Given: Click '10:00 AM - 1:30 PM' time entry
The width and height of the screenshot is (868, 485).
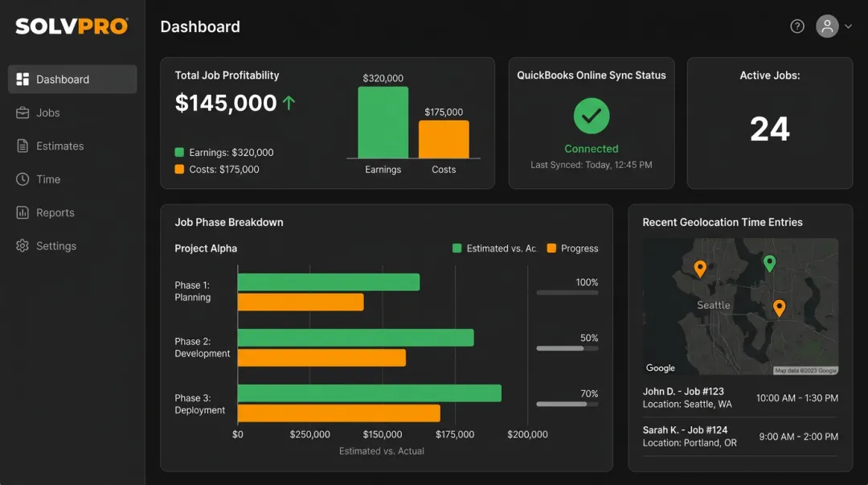Looking at the screenshot, I should [x=797, y=398].
